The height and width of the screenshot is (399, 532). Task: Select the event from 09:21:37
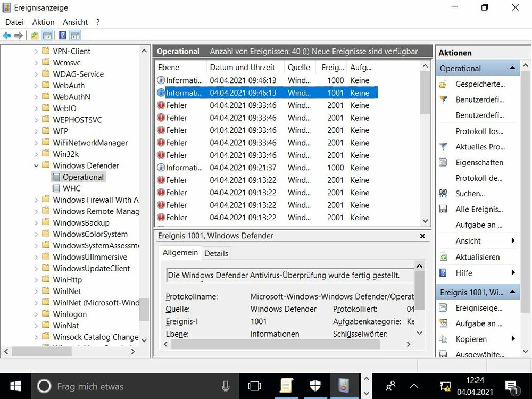[243, 168]
